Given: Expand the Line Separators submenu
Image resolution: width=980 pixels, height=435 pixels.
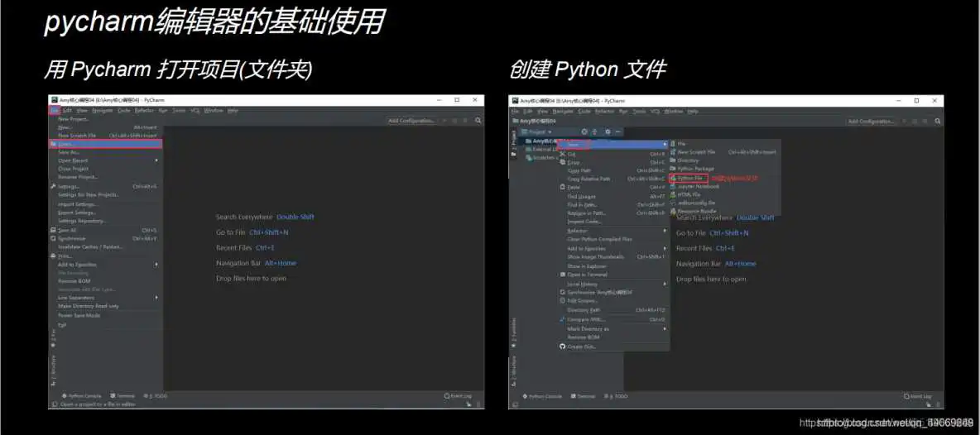Looking at the screenshot, I should click(x=156, y=298).
